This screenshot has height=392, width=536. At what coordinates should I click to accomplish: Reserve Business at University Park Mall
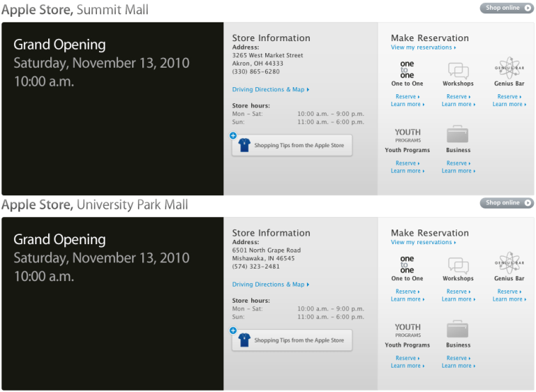(459, 358)
